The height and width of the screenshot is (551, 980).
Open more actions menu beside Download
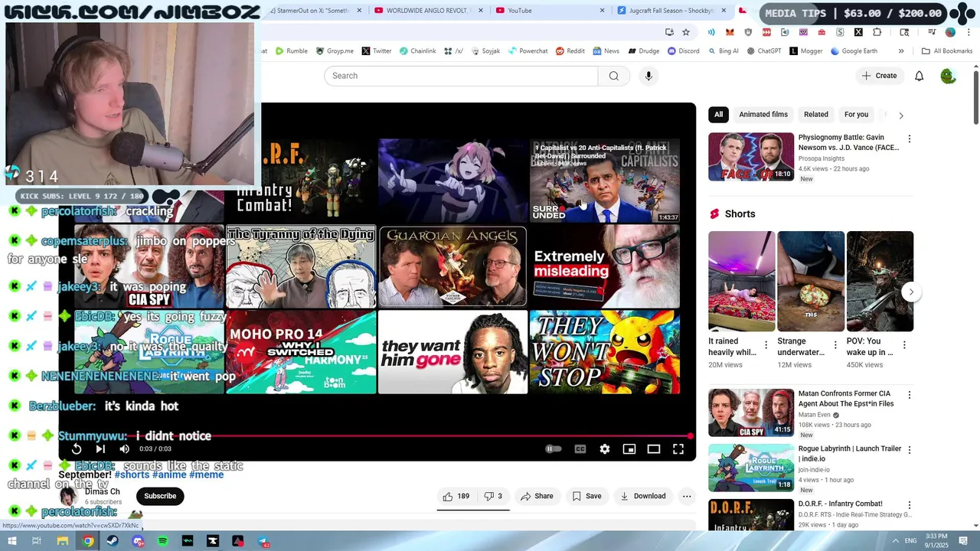tap(687, 496)
